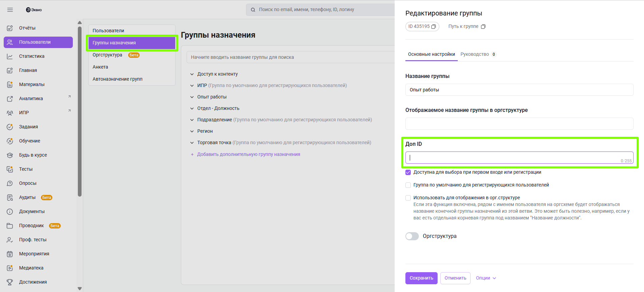Image resolution: width=644 pixels, height=292 pixels.
Task: Click the 'Название группы' input field
Action: click(x=519, y=90)
